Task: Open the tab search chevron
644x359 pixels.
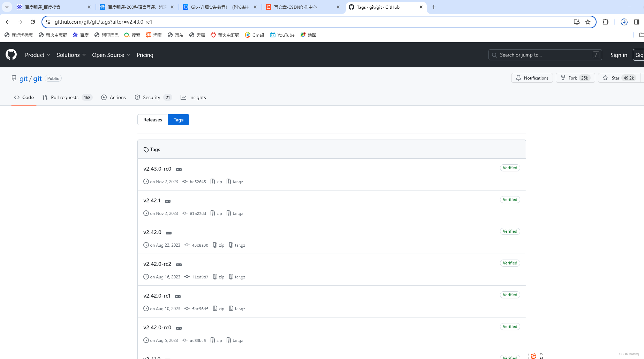Action: [x=7, y=7]
